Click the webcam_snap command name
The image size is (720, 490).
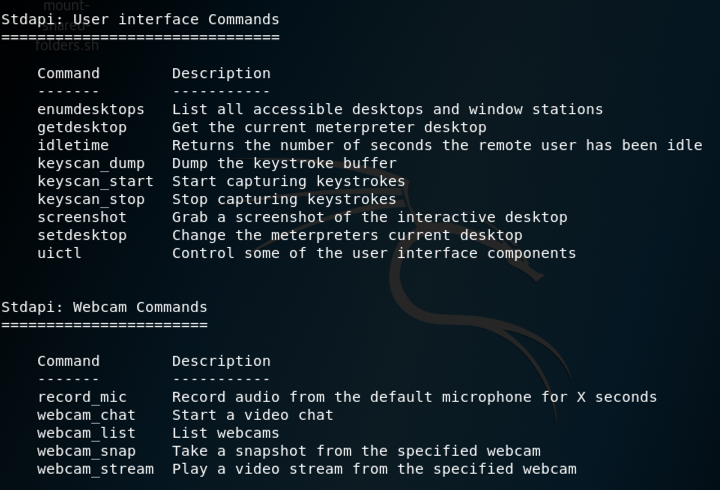point(86,451)
